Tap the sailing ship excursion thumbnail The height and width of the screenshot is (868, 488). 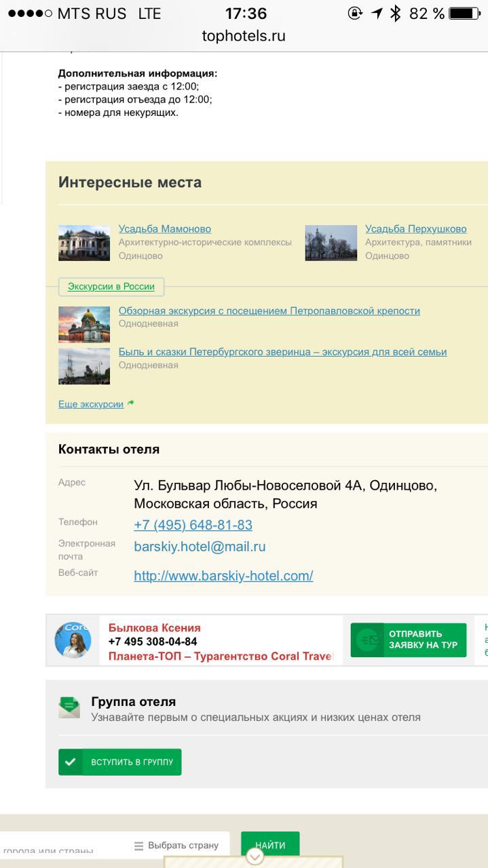84,366
